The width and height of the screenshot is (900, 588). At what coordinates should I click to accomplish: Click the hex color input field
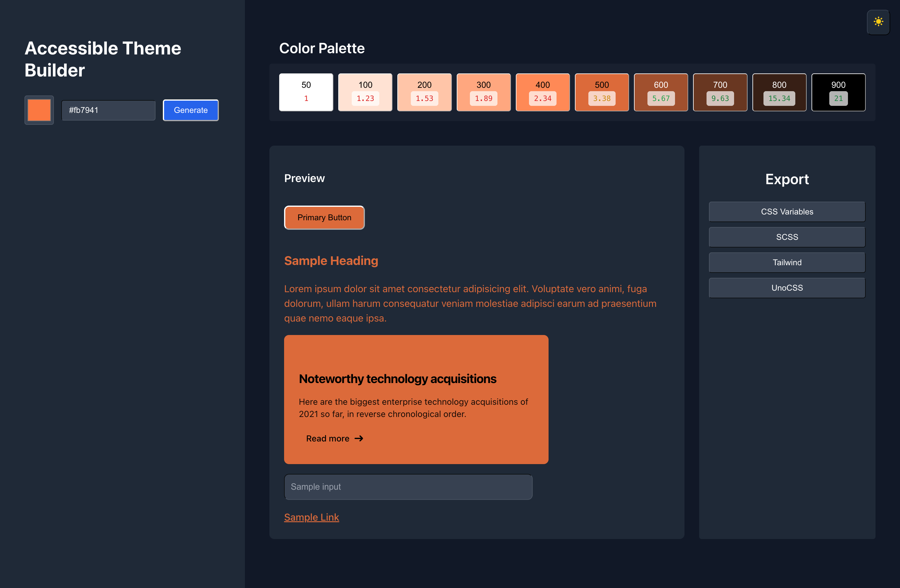[x=108, y=110]
